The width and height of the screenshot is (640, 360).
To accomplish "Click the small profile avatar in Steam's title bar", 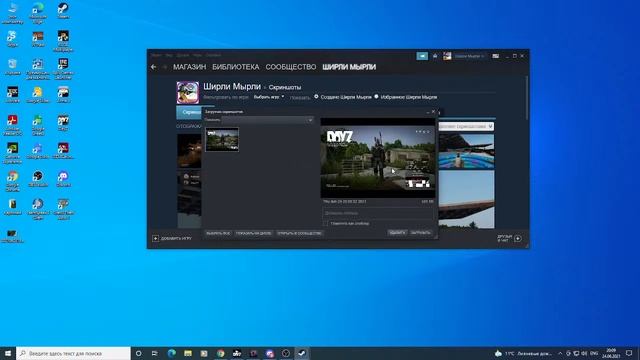I will (447, 56).
